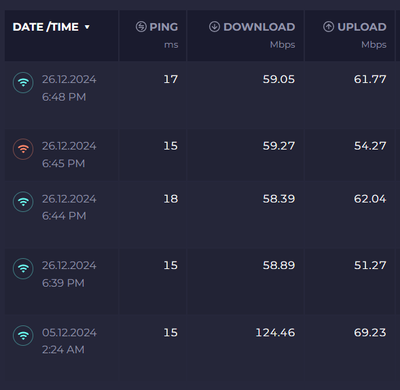
Task: Click the Wi-Fi icon for 05.12.2024 test
Action: (23, 335)
